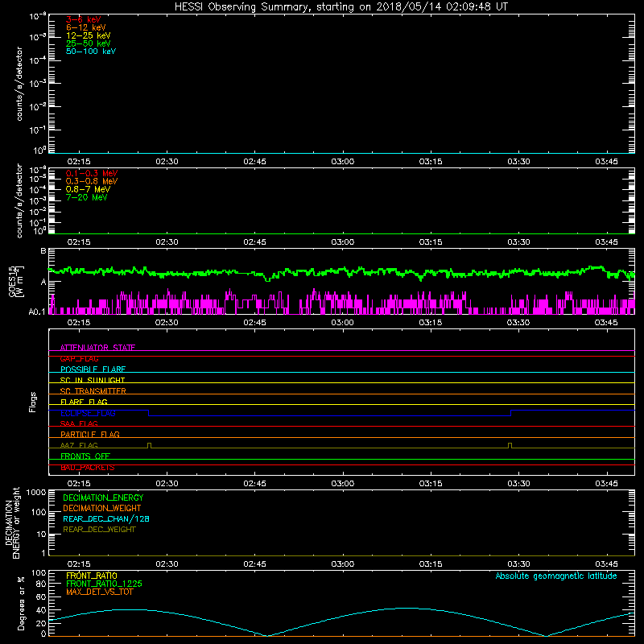
Task: Select the FRONT_RATIO_1225 legend label
Action: tap(104, 584)
